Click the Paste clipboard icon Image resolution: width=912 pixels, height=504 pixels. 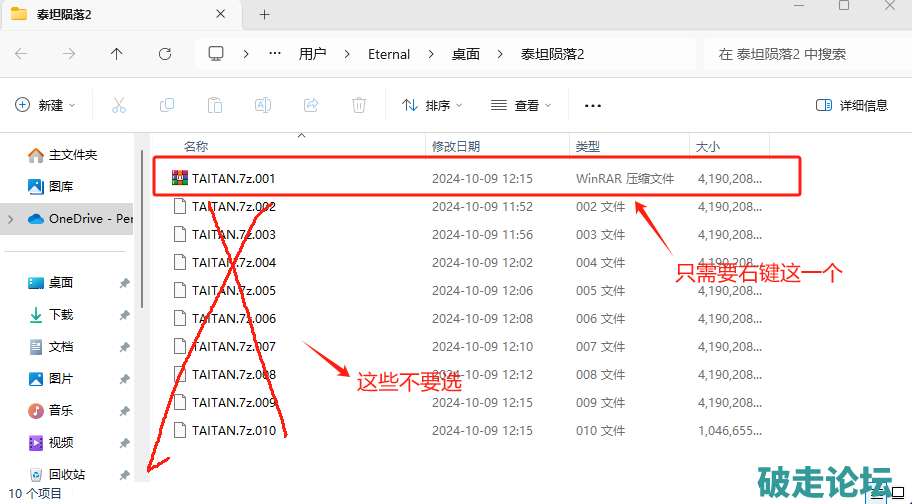[215, 105]
